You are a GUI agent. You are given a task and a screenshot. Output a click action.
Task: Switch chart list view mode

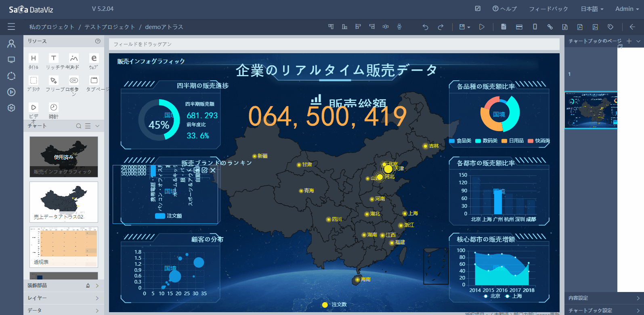pyautogui.click(x=88, y=126)
